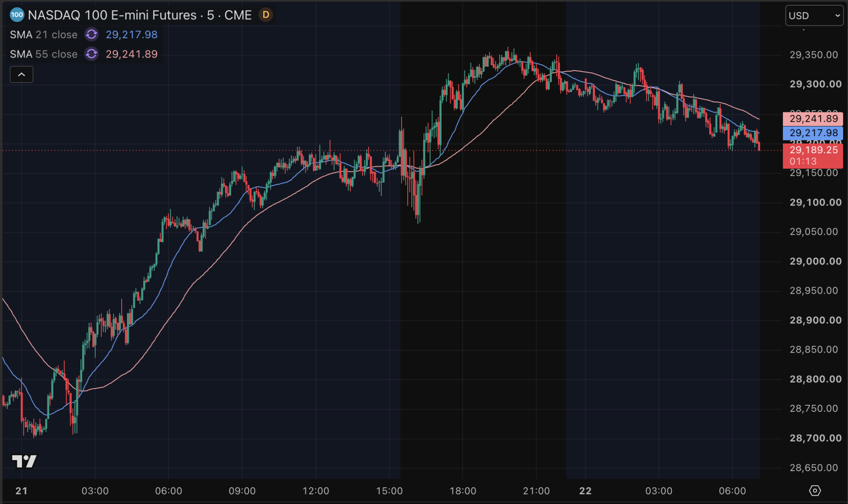Click the SMA 55 value 29,241.89 in legend
Screen dimensions: 848x504
[x=131, y=54]
